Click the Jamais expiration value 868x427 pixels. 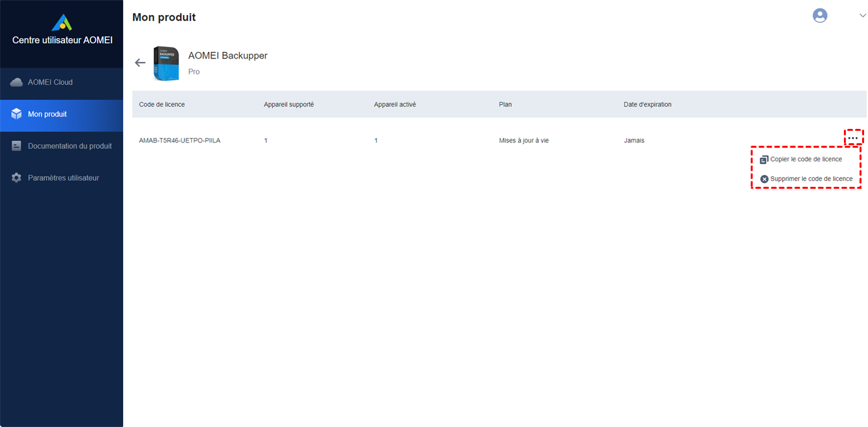coord(634,141)
